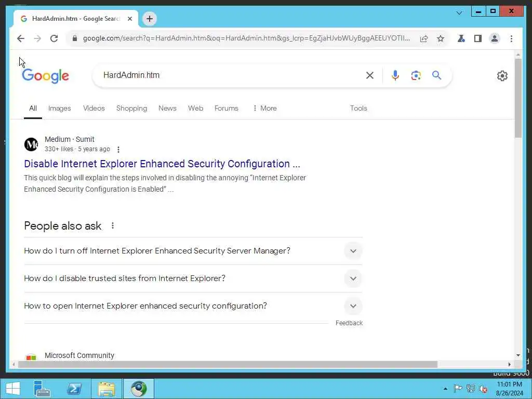This screenshot has height=399, width=532.
Task: Open Chrome Labs flask icon
Action: [x=461, y=38]
